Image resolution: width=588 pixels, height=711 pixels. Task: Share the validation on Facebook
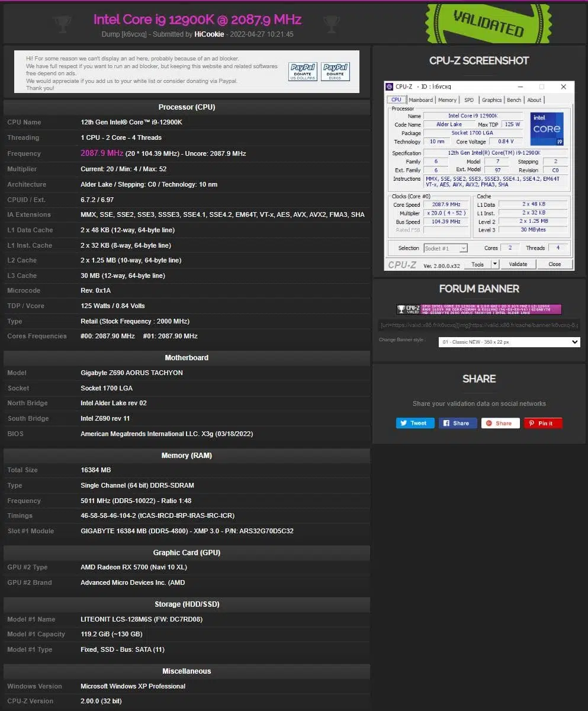pos(458,423)
